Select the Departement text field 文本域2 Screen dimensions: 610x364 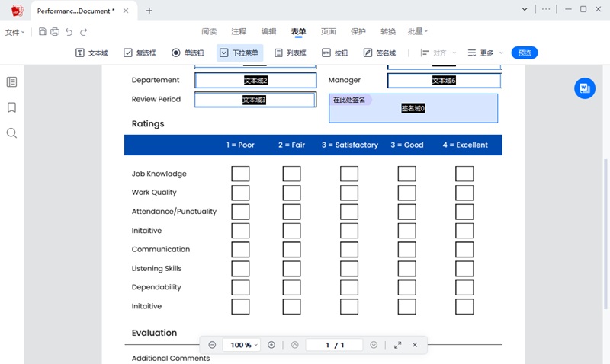(x=255, y=81)
